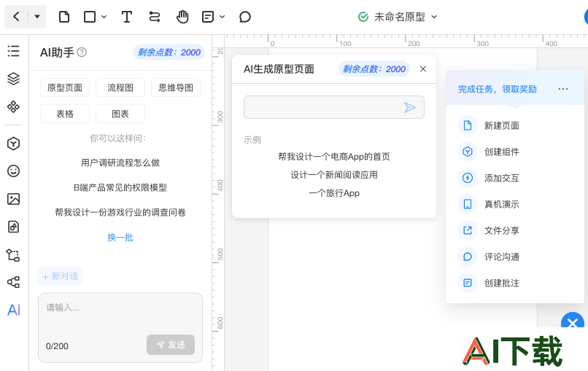
Task: Open the mind map nodes sidebar icon
Action: 14,282
